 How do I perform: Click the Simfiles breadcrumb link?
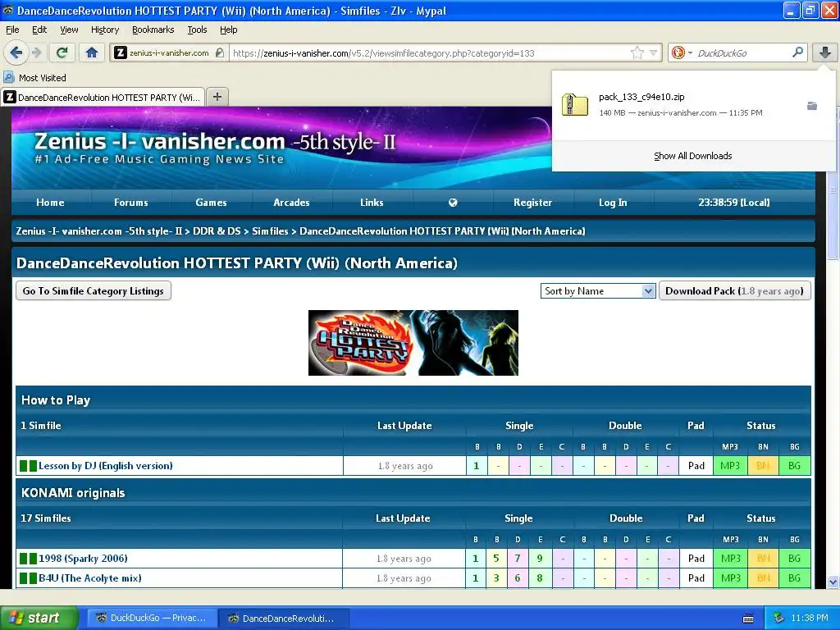270,231
